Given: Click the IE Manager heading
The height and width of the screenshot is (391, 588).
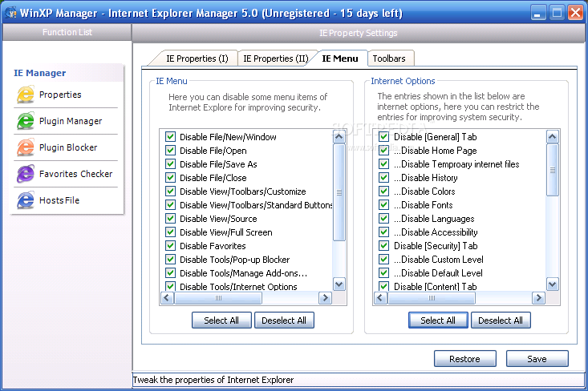Looking at the screenshot, I should [40, 73].
